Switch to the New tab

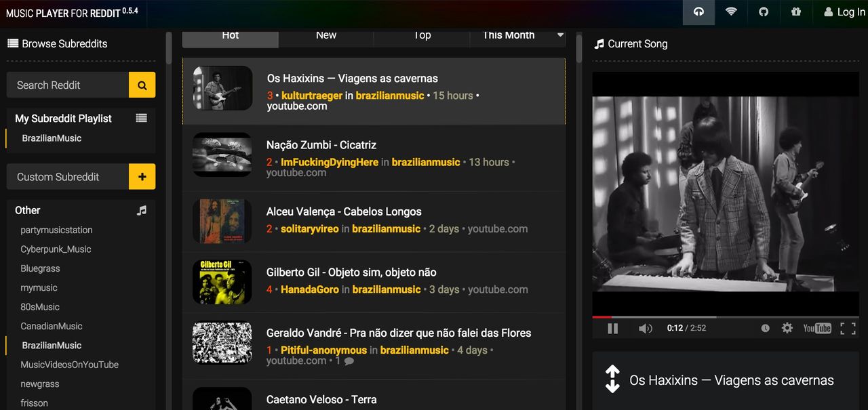pos(326,35)
